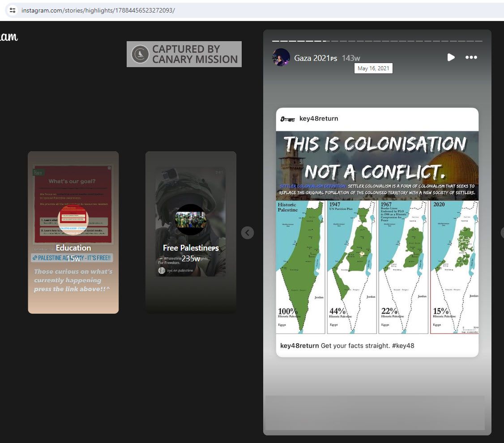Click the Free Palestine circular cover icon
The image size is (504, 443).
click(x=191, y=220)
